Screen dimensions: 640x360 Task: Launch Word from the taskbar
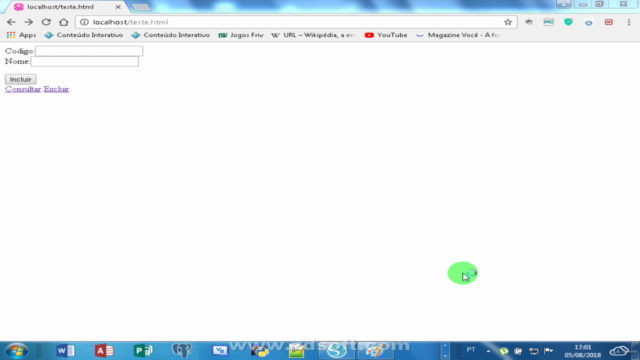pos(65,351)
